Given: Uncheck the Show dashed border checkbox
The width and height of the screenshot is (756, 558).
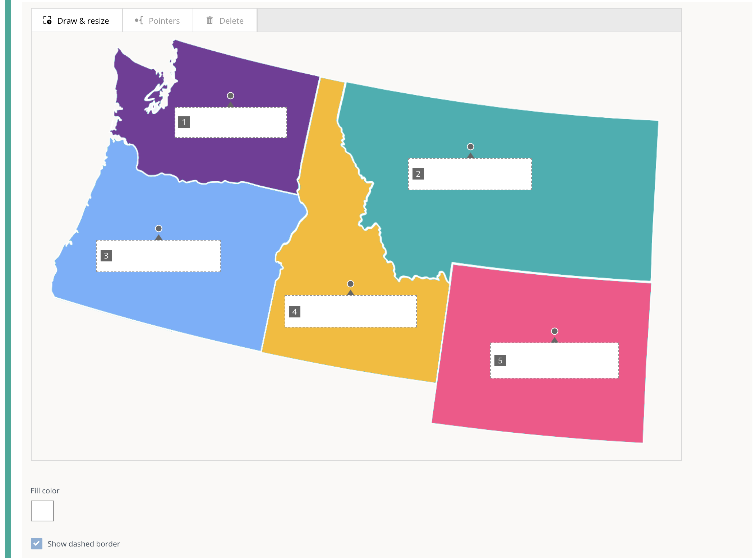Looking at the screenshot, I should coord(37,544).
